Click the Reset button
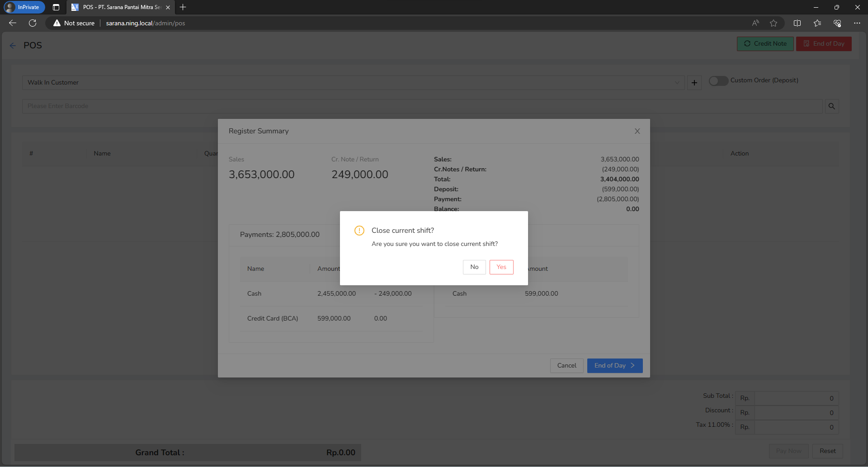Image resolution: width=868 pixels, height=467 pixels. [827, 451]
